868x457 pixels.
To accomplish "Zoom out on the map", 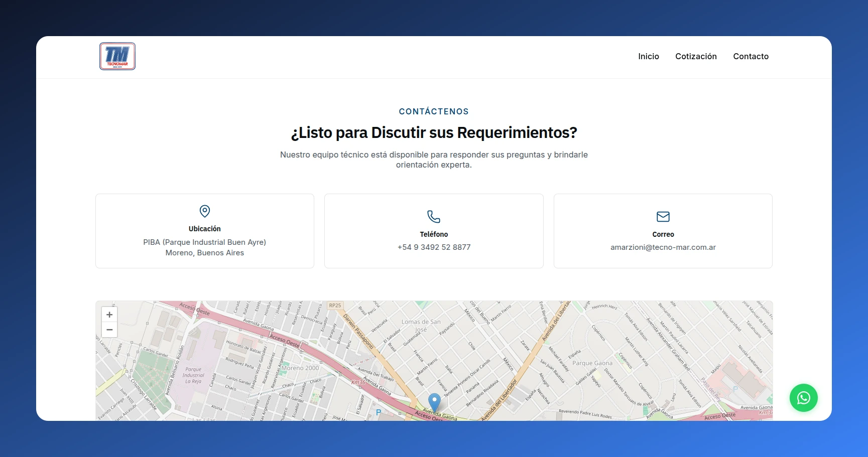I will tap(109, 330).
